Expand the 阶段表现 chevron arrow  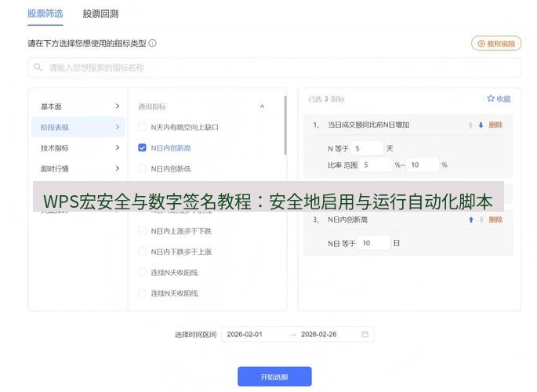pos(118,127)
